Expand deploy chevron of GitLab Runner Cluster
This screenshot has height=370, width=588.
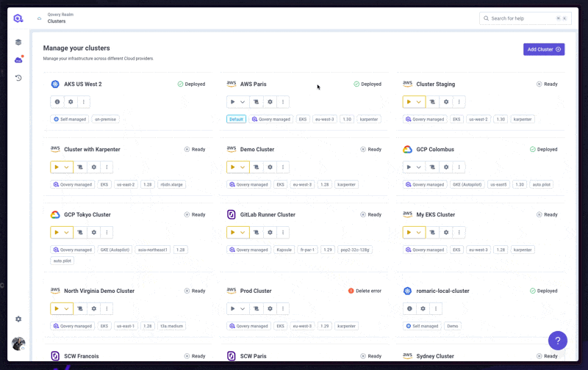click(243, 232)
